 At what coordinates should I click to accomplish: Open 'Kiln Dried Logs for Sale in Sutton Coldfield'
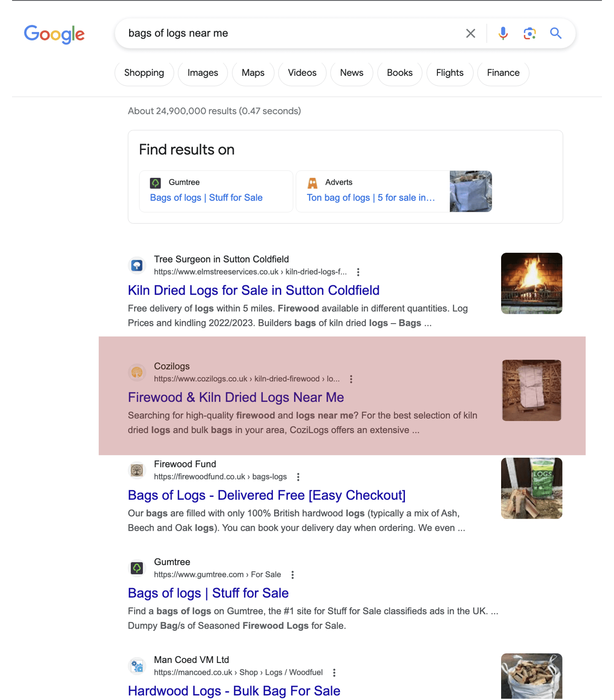pos(253,290)
